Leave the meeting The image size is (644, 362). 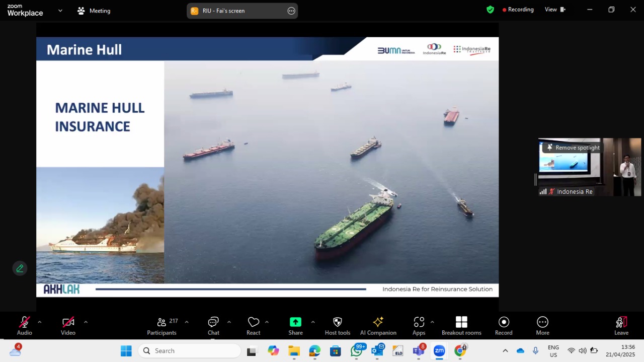click(x=621, y=326)
